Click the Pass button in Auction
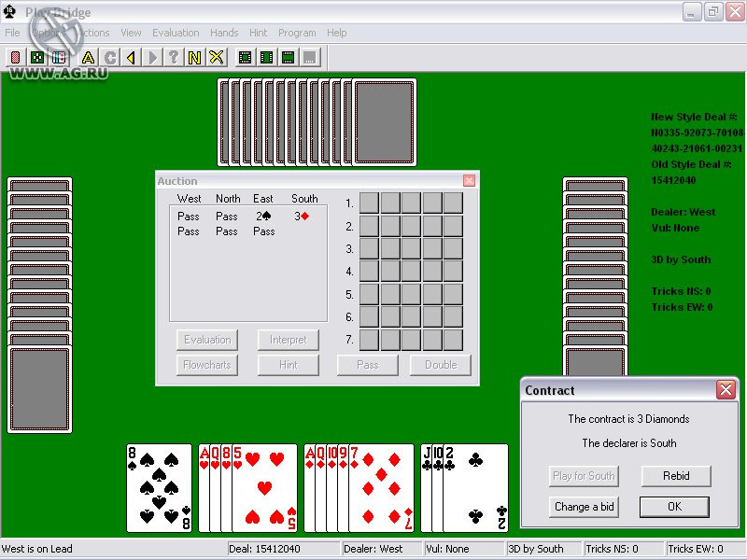Viewport: 747px width, 560px height. [x=368, y=365]
